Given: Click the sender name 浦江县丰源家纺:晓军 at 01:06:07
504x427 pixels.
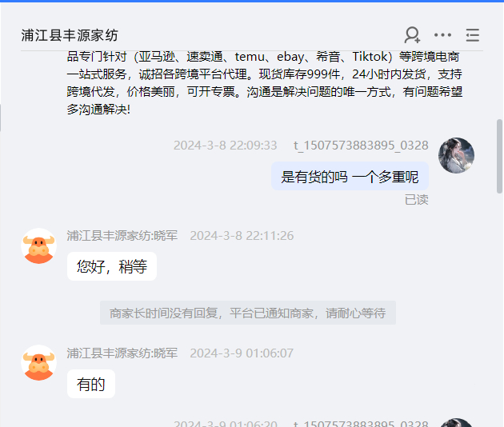Looking at the screenshot, I should 122,353.
